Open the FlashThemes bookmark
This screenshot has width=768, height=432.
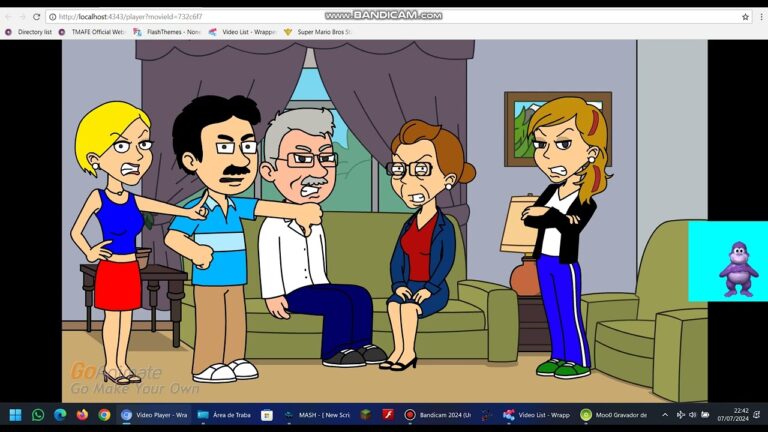(167, 32)
